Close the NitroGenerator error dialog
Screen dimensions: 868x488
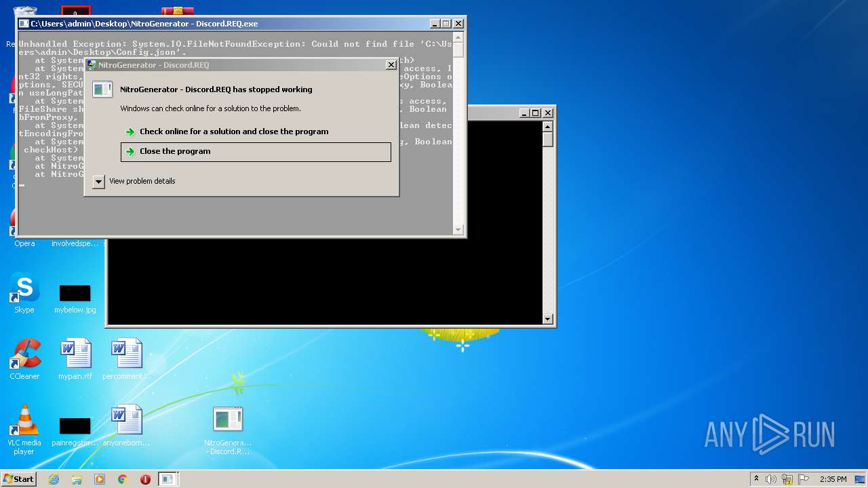(x=391, y=65)
